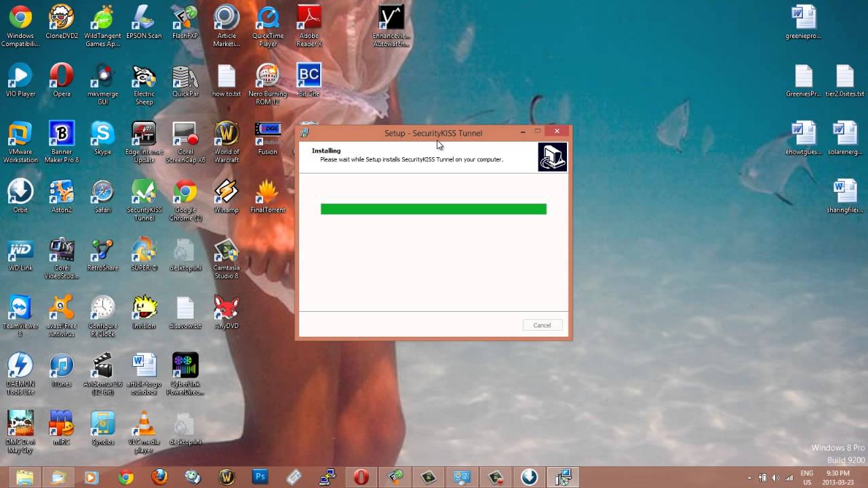This screenshot has width=868, height=488.
Task: Cancel the SecurityKISS Tunnel installation
Action: [x=542, y=325]
